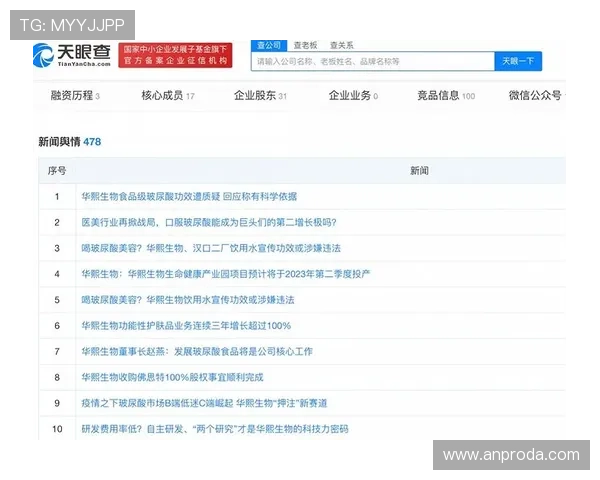Open news 医美行业再掀战局 link
600x480 pixels.
[x=209, y=222]
